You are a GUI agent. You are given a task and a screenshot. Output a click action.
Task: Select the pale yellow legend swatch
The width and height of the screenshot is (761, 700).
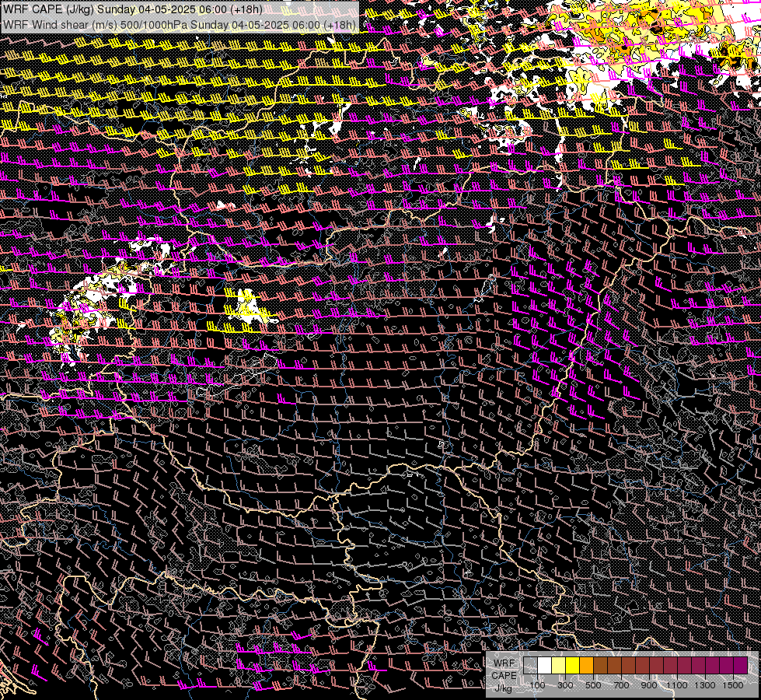559,665
